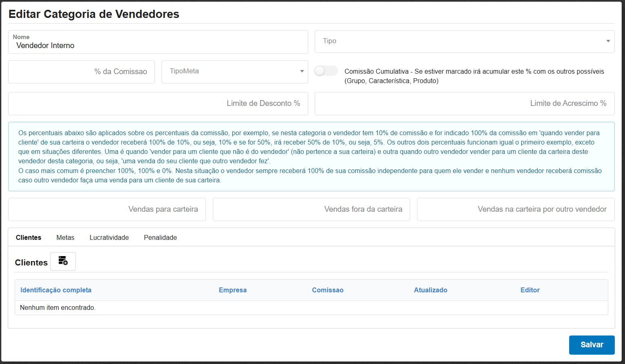The image size is (625, 364).
Task: Sort by Identificação completa column
Action: [55, 290]
